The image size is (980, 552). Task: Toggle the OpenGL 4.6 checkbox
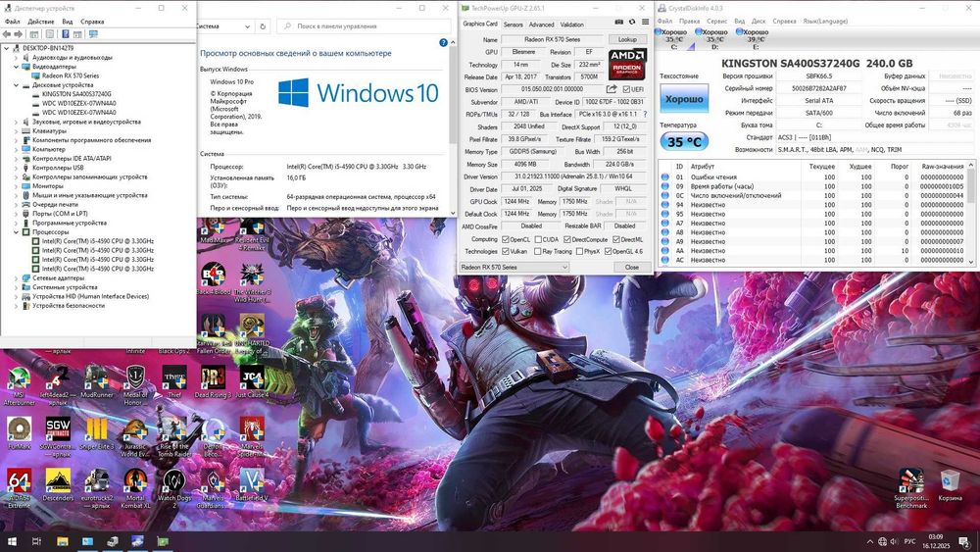[608, 251]
